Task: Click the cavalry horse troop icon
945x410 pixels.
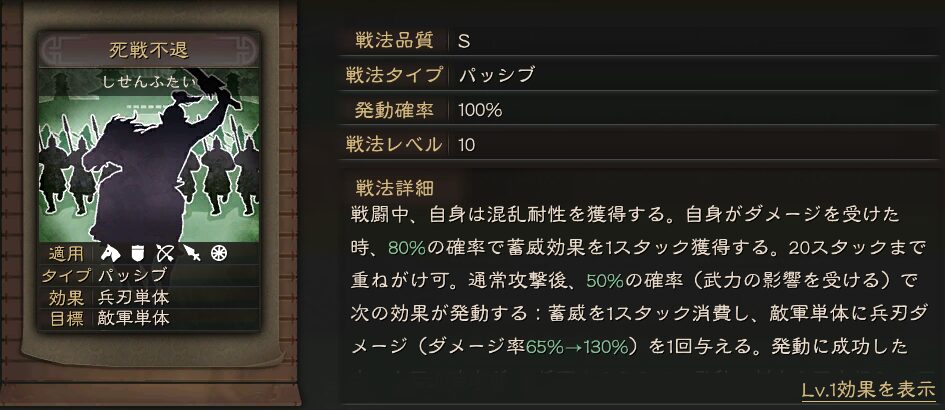Action: 110,253
